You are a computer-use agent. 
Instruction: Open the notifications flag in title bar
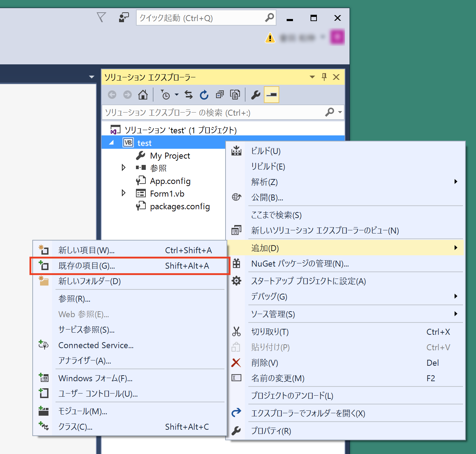pyautogui.click(x=101, y=17)
